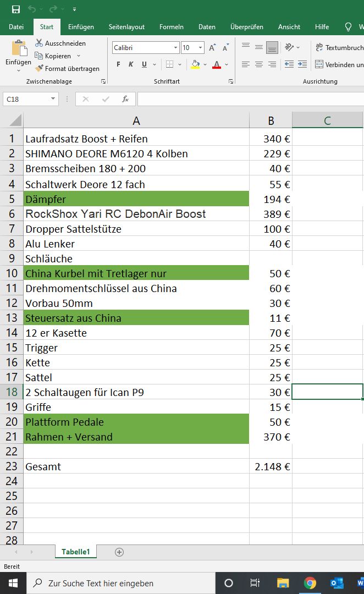Open Chrome from the taskbar

[310, 583]
